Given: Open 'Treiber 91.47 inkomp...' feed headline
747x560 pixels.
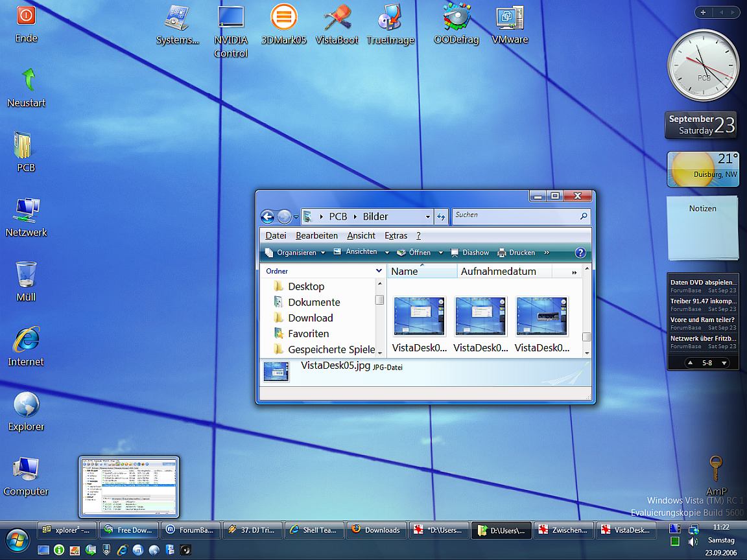Looking at the screenshot, I should click(x=703, y=301).
